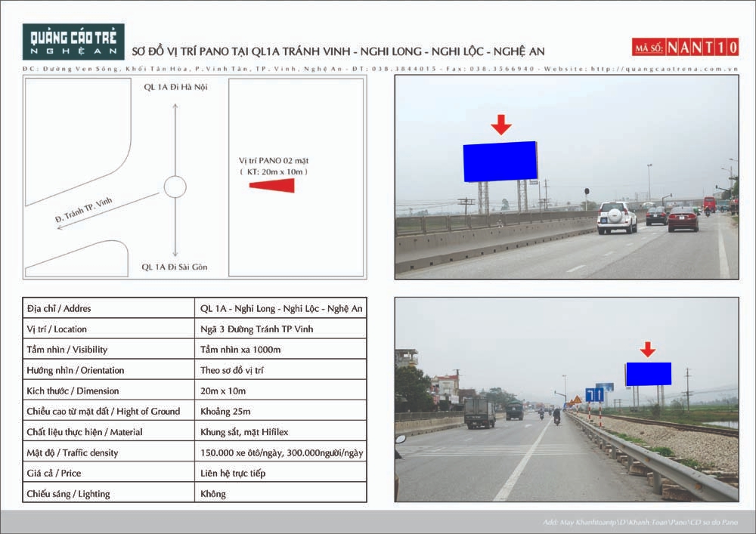Click the 'Đ. Tránh TP. Vinh' road label
This screenshot has width=756, height=534.
click(x=83, y=209)
